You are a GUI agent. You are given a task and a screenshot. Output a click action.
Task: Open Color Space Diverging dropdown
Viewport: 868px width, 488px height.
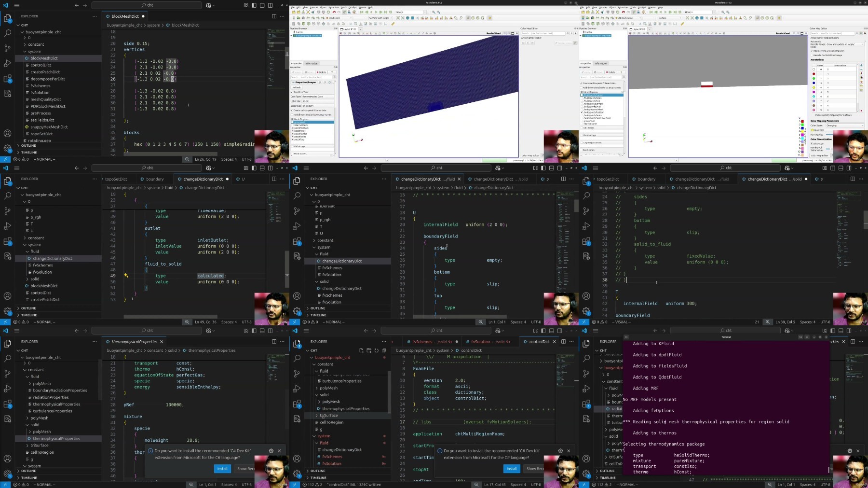click(x=845, y=125)
